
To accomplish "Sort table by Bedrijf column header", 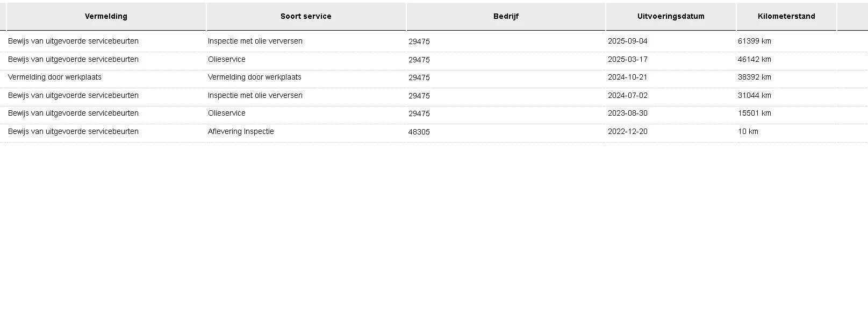I will coord(506,16).
